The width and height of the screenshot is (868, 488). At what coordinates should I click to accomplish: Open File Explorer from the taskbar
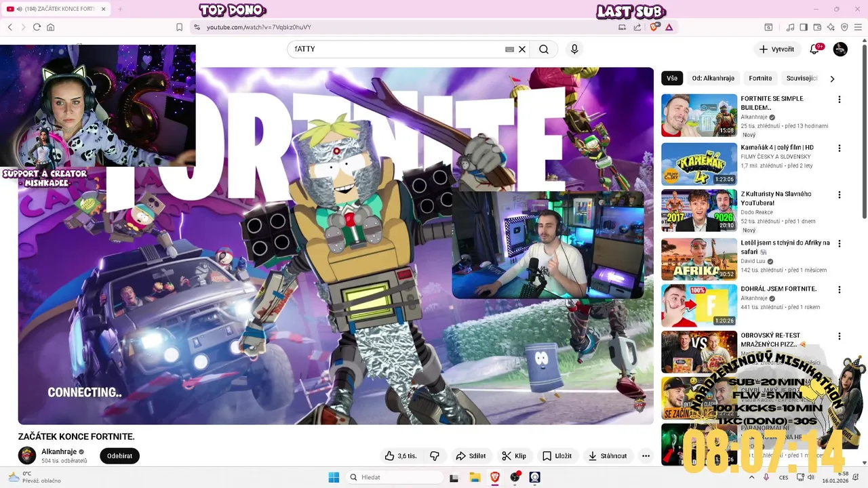point(475,477)
